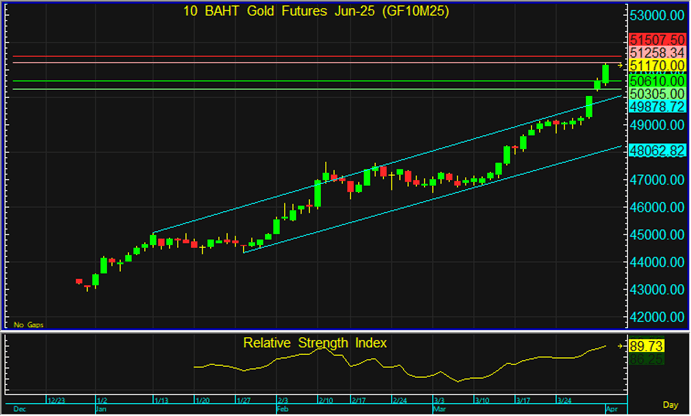This screenshot has width=691, height=416.
Task: Click the yellow last-price arrow marker
Action: (x=619, y=67)
